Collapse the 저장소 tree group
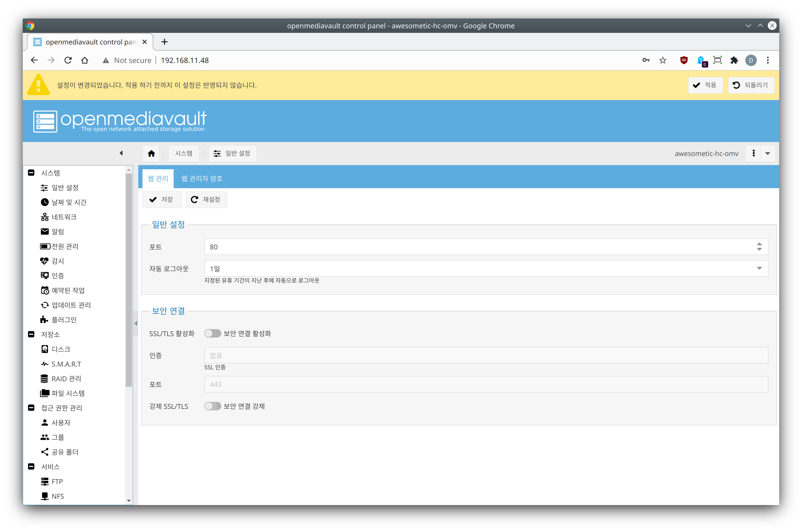Image resolution: width=802 pixels, height=532 pixels. pos(31,334)
